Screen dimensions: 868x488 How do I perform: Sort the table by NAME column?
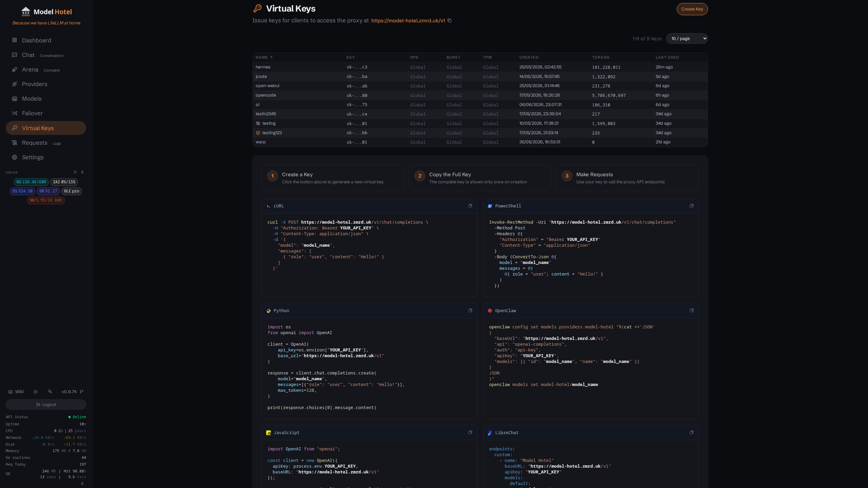(264, 57)
